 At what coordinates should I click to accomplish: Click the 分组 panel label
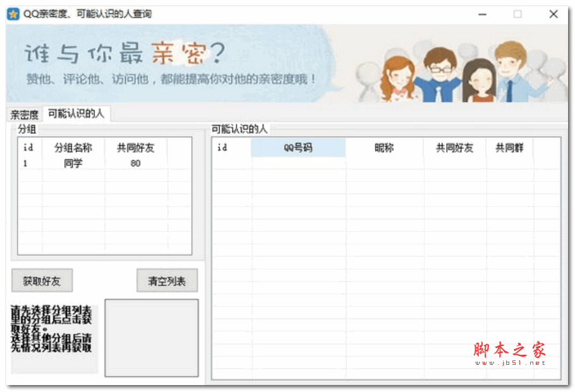(x=27, y=128)
